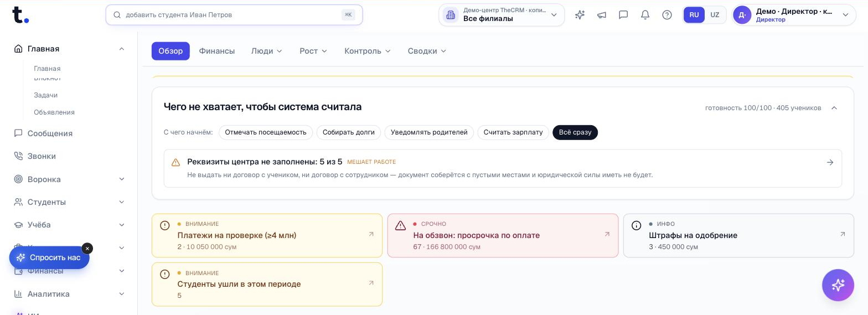Open Студенты ушли в этом периоде title

[239, 284]
